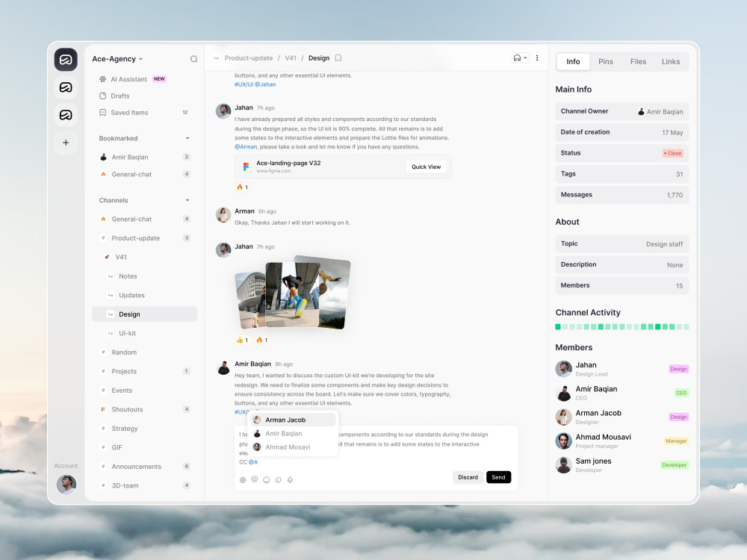Click the Members count row showing 15
Screen dimensions: 747x560
pyautogui.click(x=622, y=285)
